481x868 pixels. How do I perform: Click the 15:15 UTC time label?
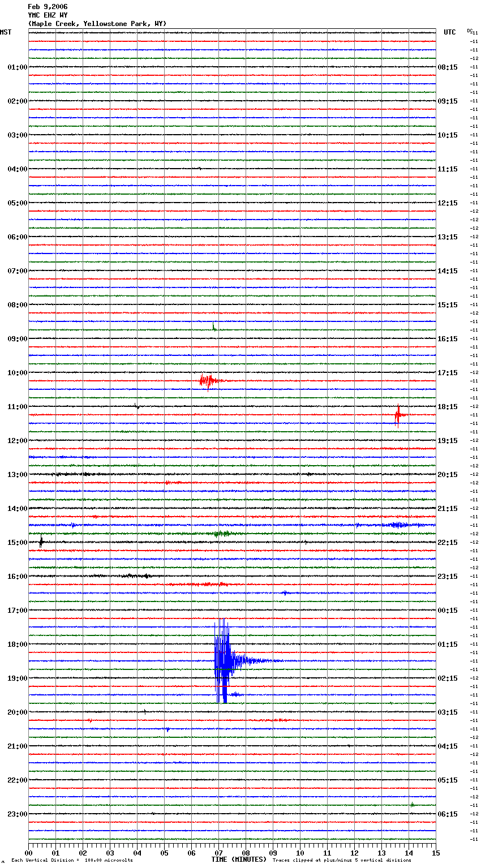click(x=448, y=305)
